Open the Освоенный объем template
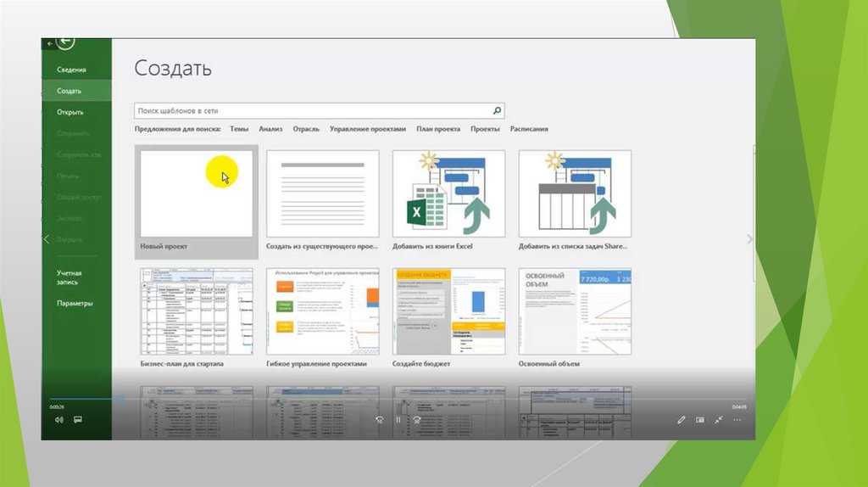868x487 pixels. (x=575, y=318)
